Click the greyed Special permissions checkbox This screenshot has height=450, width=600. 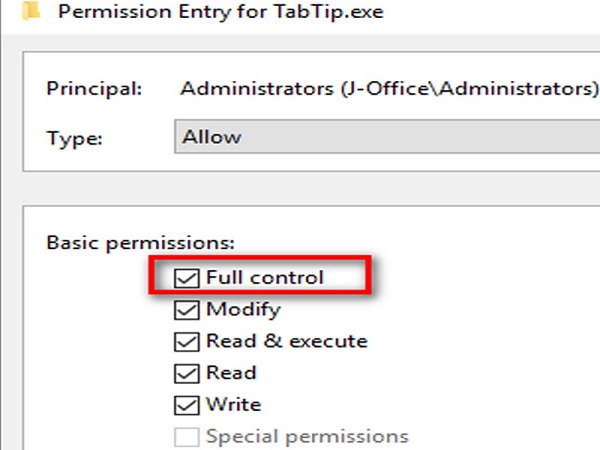point(187,436)
